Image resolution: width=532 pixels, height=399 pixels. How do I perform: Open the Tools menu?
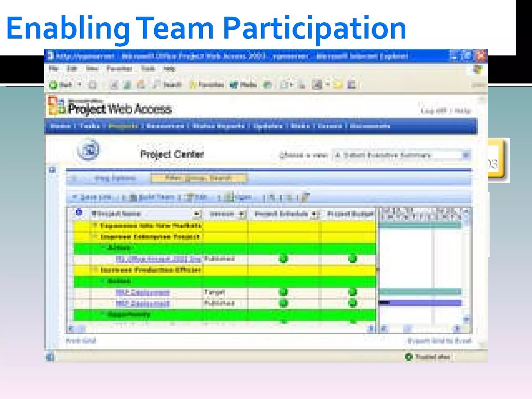point(148,69)
